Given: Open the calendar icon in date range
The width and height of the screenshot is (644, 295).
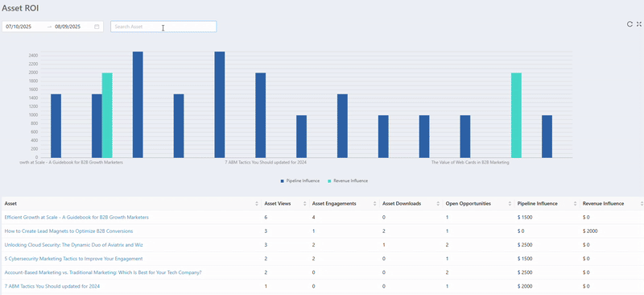Looking at the screenshot, I should tap(97, 27).
